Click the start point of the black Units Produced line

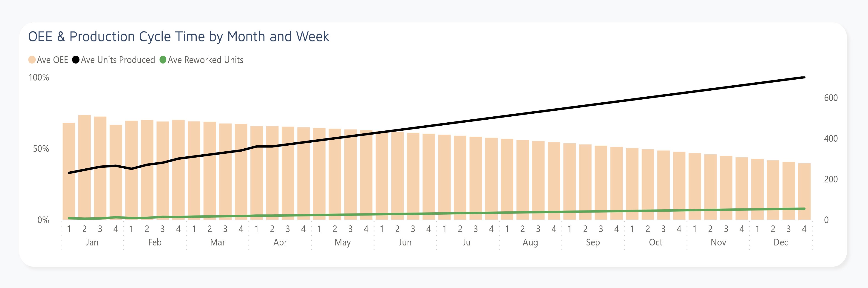(69, 173)
